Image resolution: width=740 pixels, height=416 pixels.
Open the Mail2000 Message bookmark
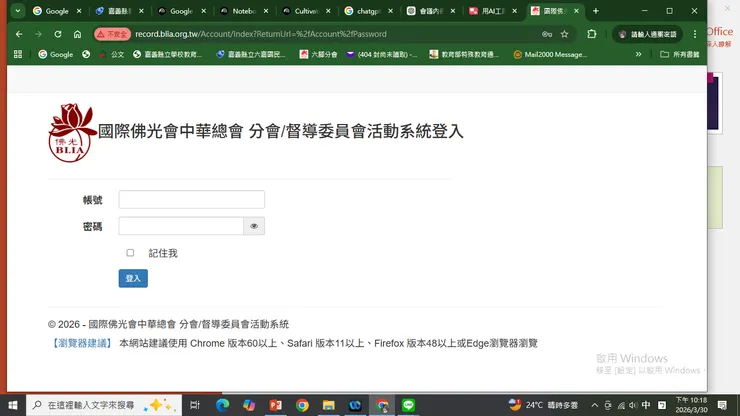(550, 54)
